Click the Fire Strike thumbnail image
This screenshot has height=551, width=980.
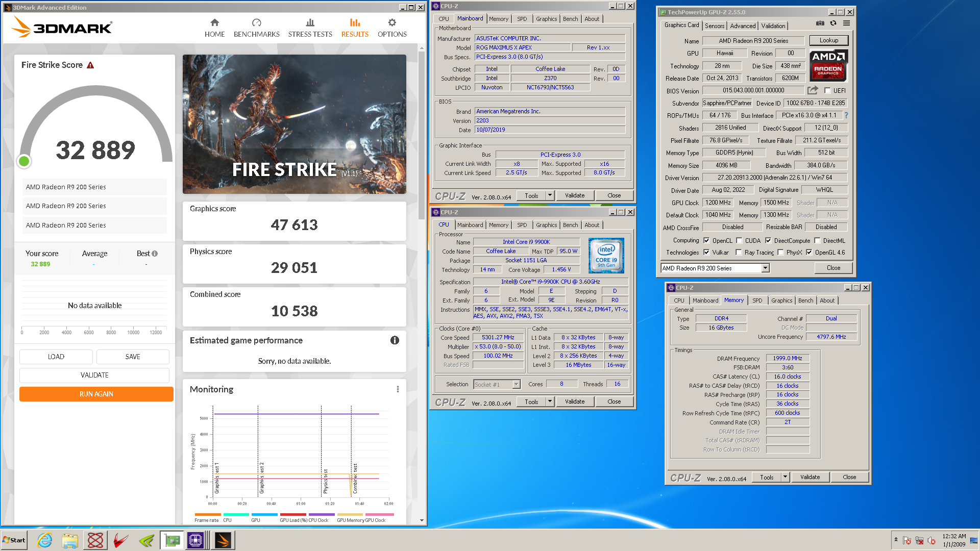pyautogui.click(x=295, y=124)
